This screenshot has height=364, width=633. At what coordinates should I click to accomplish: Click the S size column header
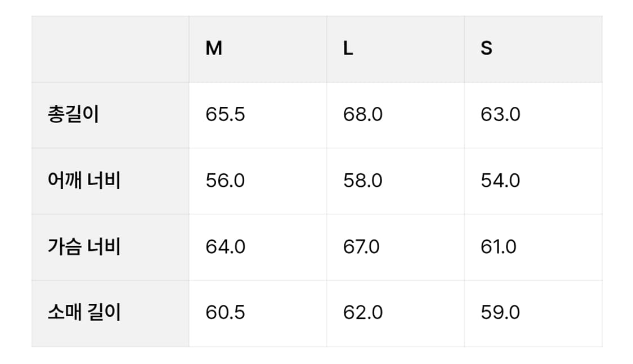point(486,49)
